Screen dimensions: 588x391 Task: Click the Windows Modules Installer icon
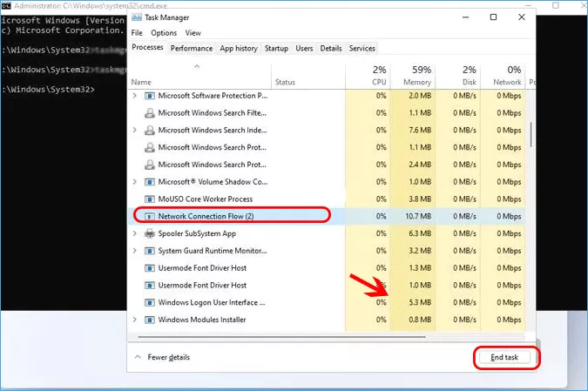[150, 320]
